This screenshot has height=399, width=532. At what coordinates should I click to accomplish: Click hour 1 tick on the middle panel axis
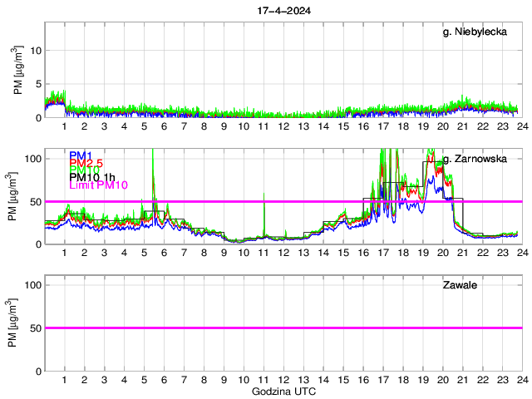point(65,253)
